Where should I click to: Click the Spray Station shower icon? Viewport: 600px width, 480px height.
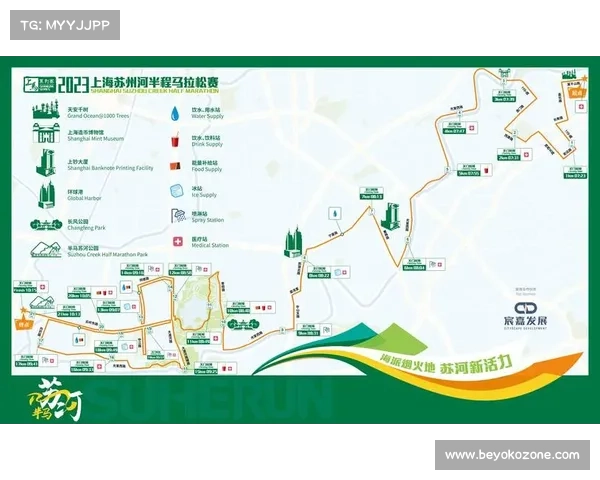(x=179, y=215)
